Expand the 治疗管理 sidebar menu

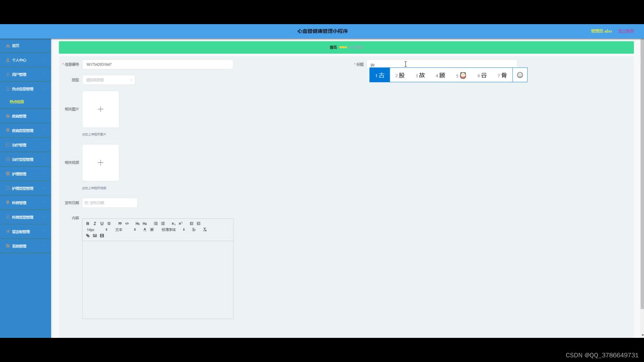[25, 145]
